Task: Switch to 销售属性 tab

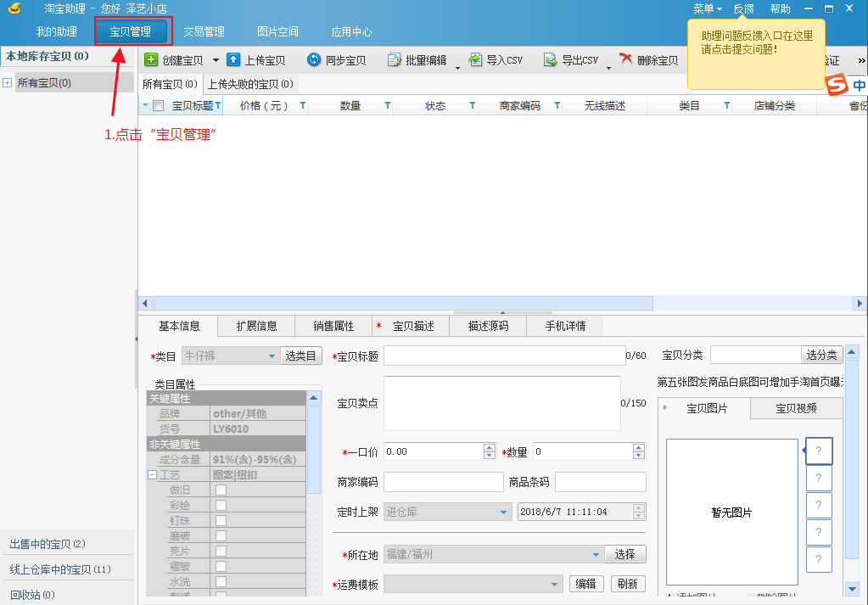Action: [333, 326]
